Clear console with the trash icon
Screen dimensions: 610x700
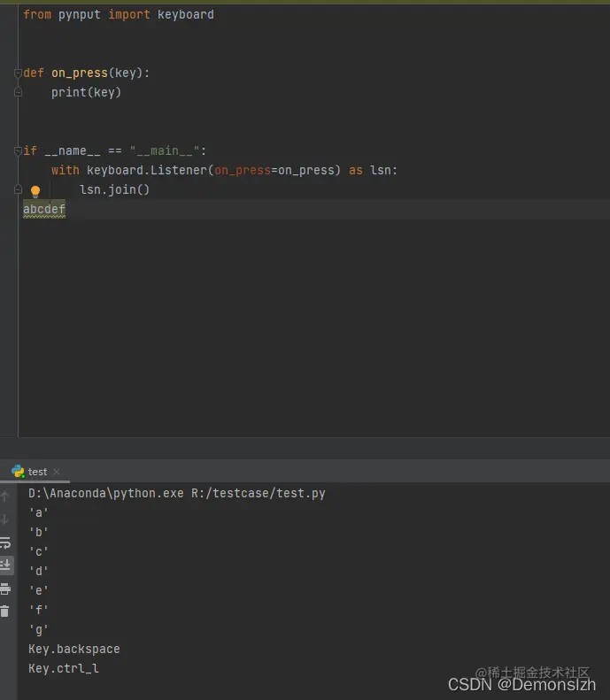coord(5,612)
